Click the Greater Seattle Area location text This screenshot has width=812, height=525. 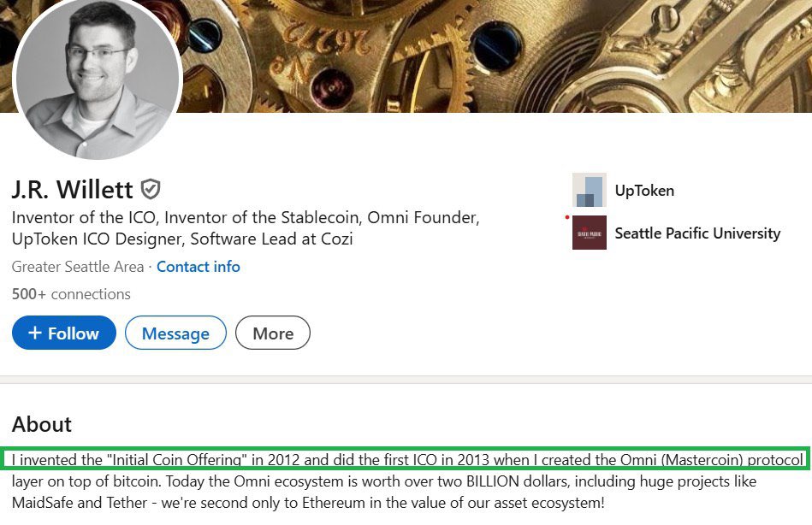click(x=78, y=267)
